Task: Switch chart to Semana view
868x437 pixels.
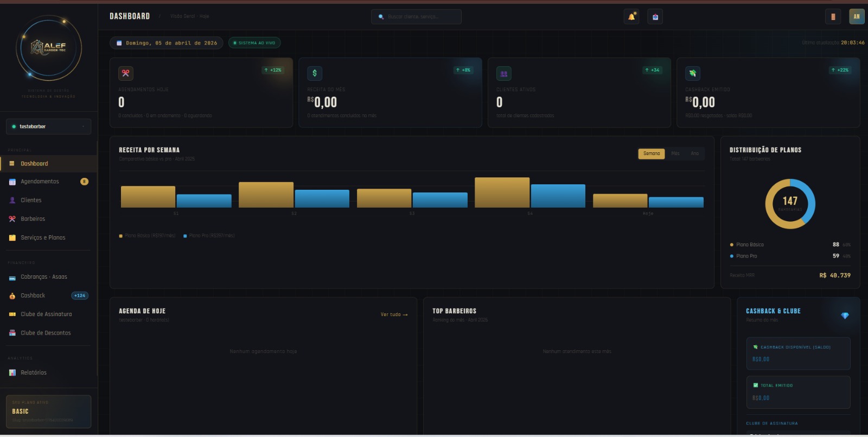Action: [x=651, y=153]
